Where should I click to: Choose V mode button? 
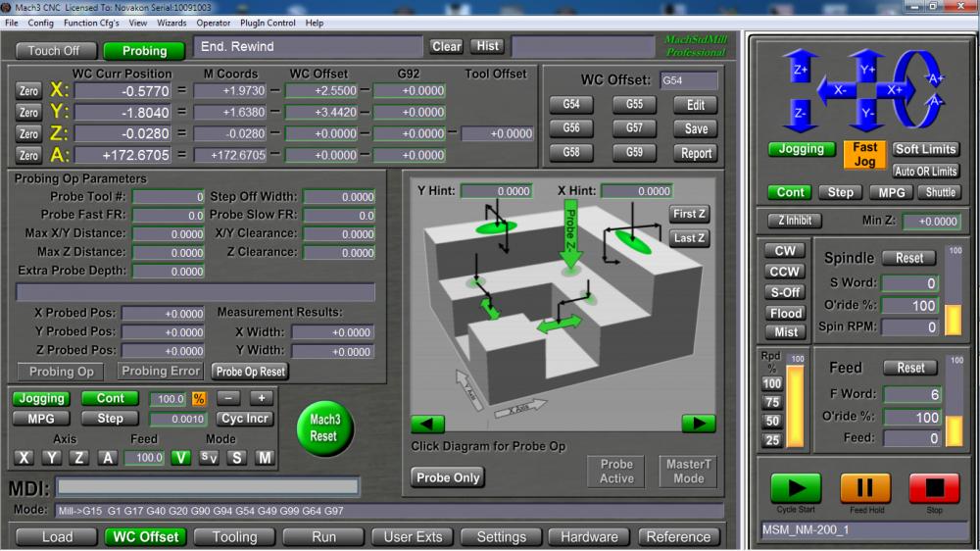point(180,458)
